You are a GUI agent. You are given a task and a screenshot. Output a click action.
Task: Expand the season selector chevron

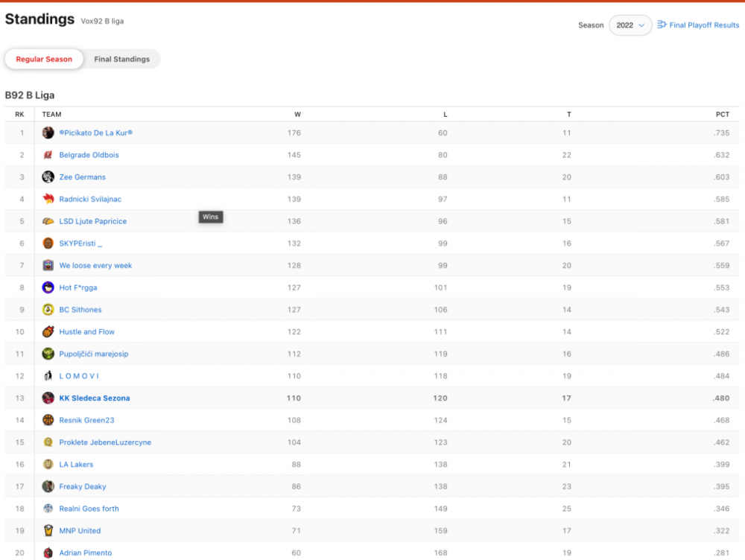click(x=642, y=25)
